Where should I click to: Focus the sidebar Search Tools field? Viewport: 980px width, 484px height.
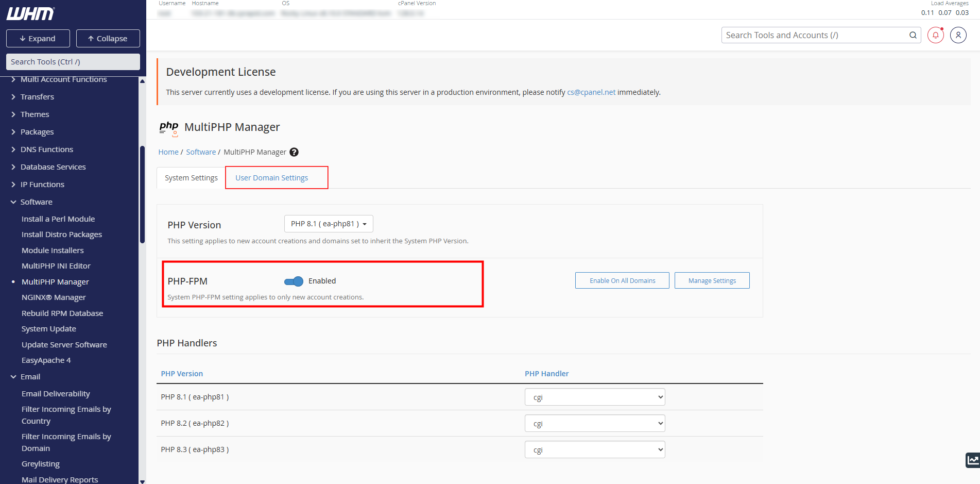(73, 62)
